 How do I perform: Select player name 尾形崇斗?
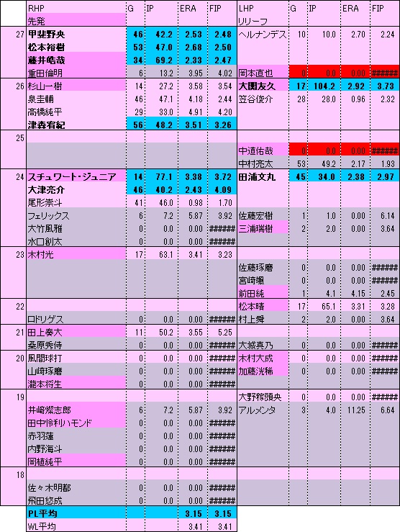click(x=76, y=202)
